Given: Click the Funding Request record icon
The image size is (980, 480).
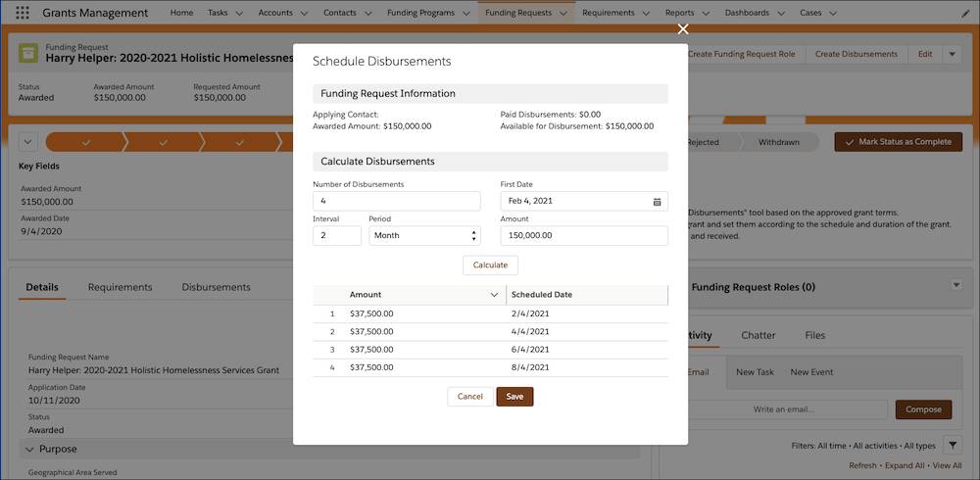Looking at the screenshot, I should point(28,53).
